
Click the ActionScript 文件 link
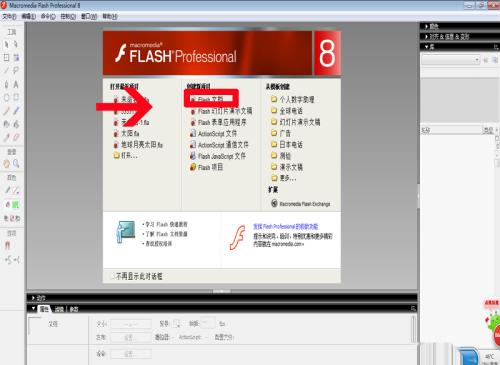[x=217, y=134]
